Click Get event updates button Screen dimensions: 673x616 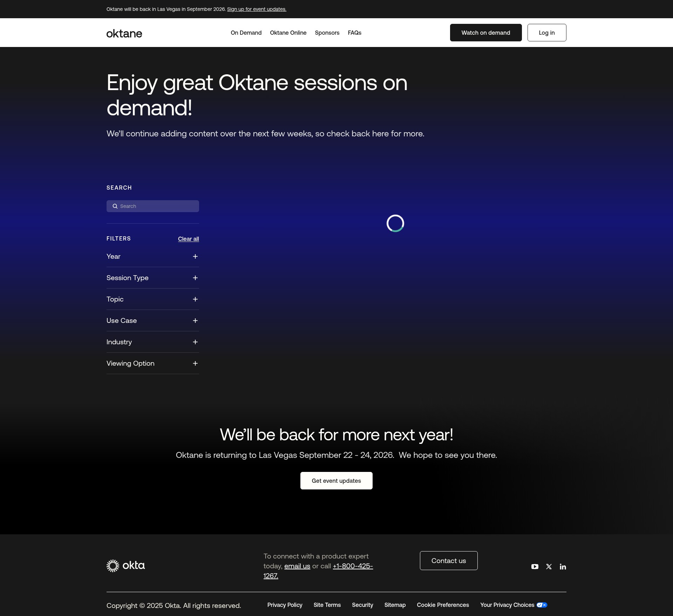(336, 481)
